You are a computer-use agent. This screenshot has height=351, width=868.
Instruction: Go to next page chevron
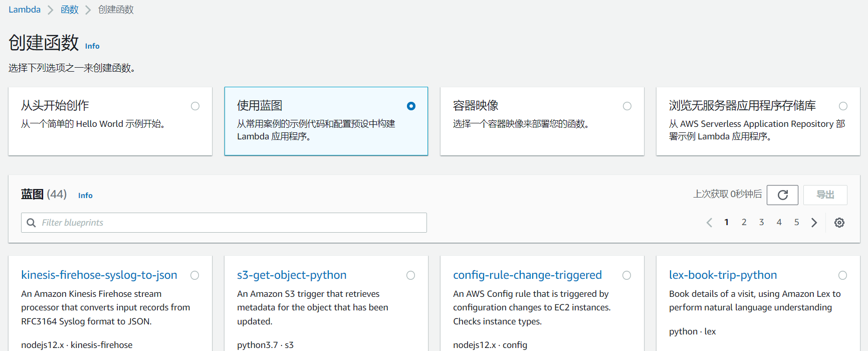pyautogui.click(x=814, y=223)
